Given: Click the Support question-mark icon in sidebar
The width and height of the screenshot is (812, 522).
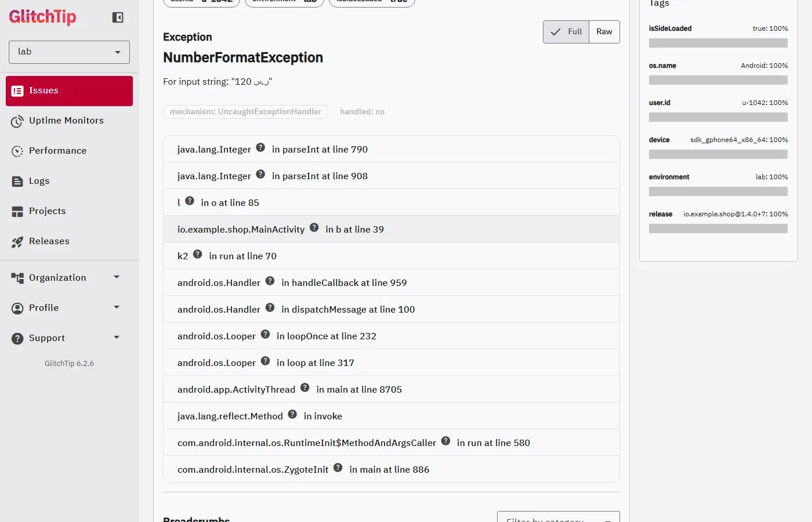Looking at the screenshot, I should tap(17, 339).
